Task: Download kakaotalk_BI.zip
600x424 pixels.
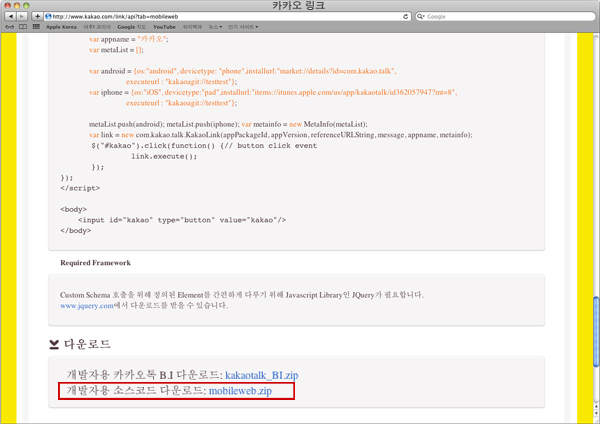Action: coord(262,375)
